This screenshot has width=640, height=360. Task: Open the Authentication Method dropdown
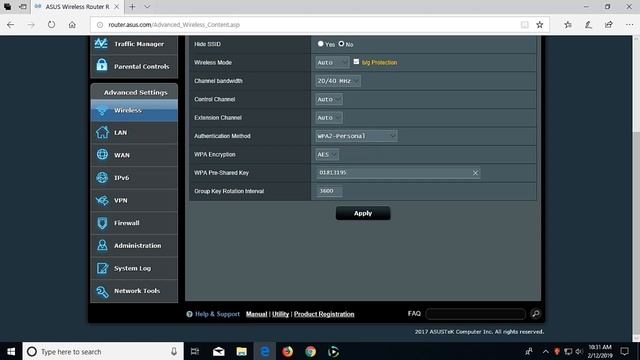click(x=356, y=136)
